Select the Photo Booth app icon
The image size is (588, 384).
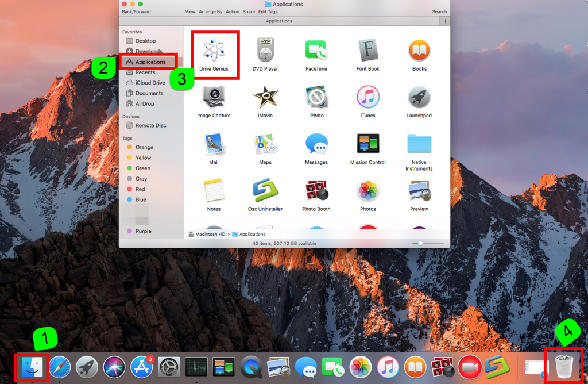click(316, 191)
